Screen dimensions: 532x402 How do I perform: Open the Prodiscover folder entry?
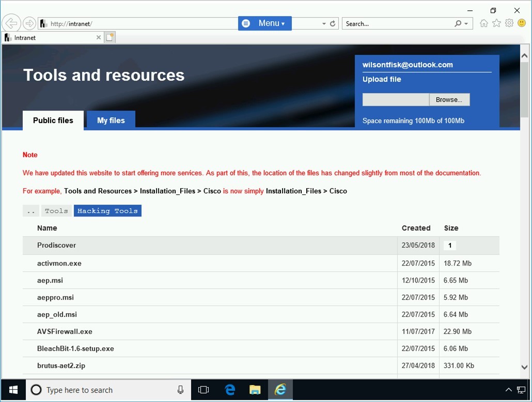click(57, 245)
